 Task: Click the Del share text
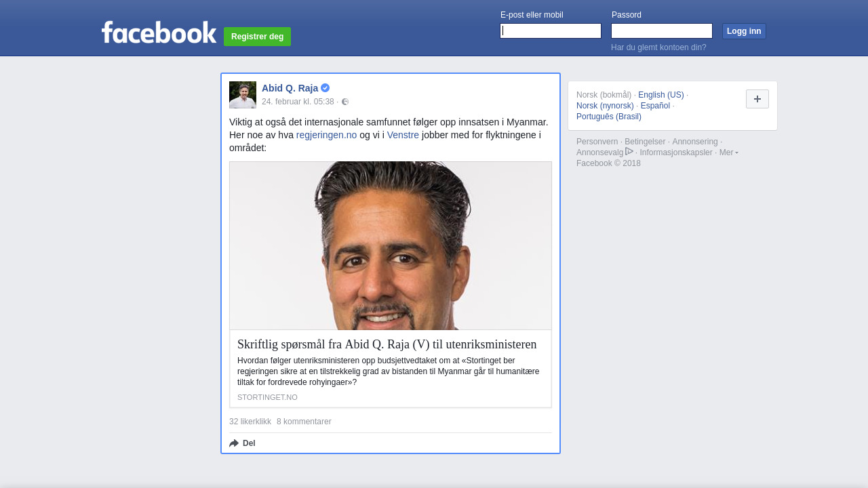pyautogui.click(x=249, y=443)
